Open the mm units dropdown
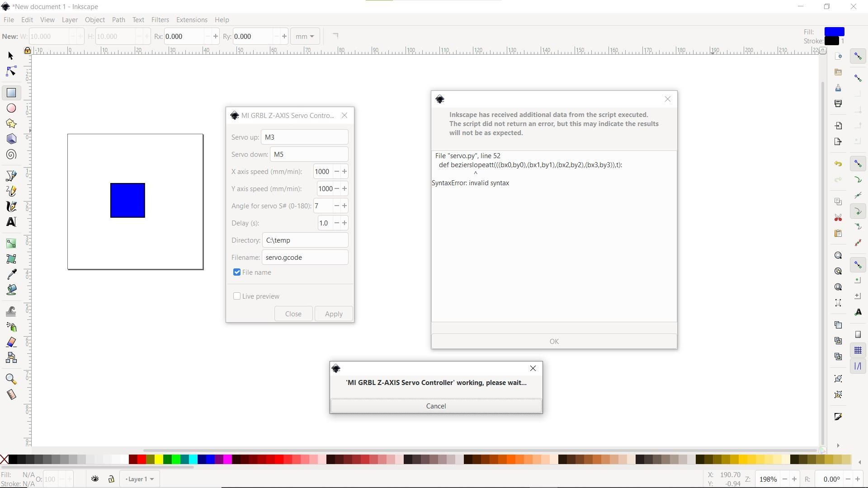This screenshot has height=488, width=868. pyautogui.click(x=305, y=36)
